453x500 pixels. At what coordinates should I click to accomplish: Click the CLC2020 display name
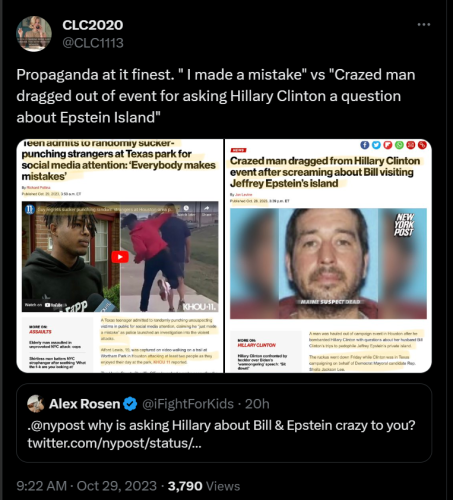point(93,25)
